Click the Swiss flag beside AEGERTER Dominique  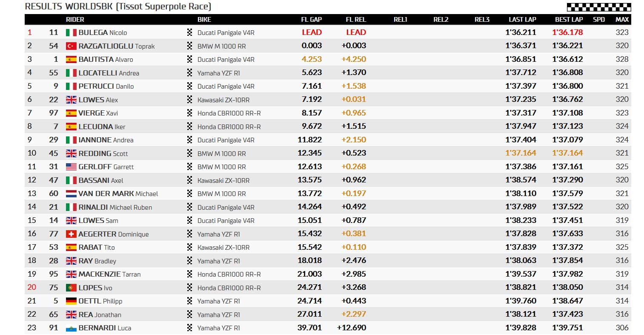[71, 234]
